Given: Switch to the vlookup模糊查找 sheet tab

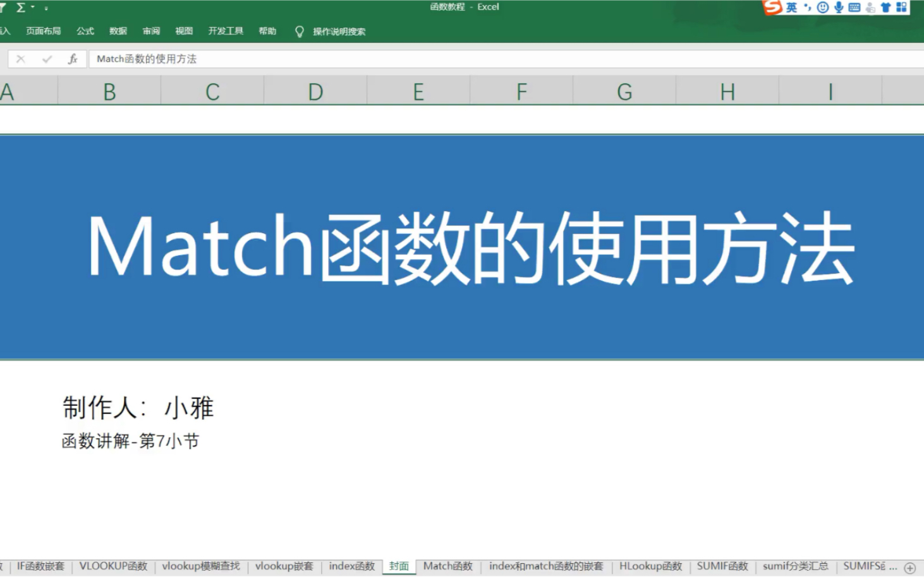Looking at the screenshot, I should point(201,566).
